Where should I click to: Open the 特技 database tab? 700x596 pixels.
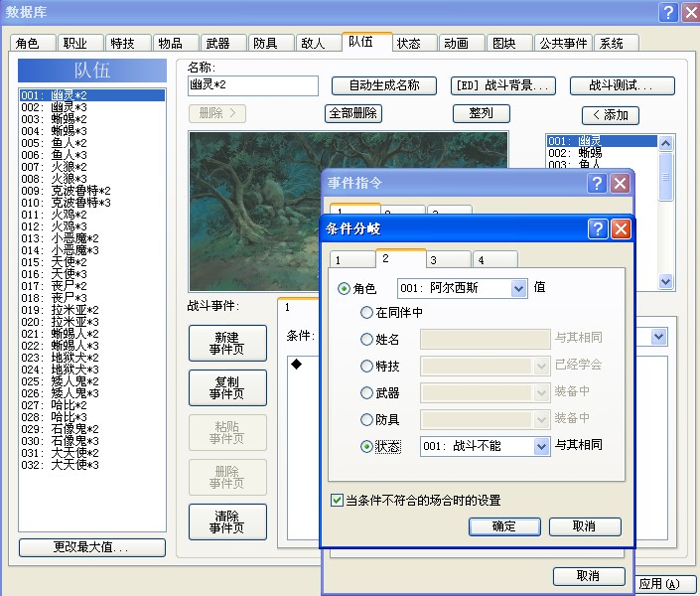[x=128, y=44]
